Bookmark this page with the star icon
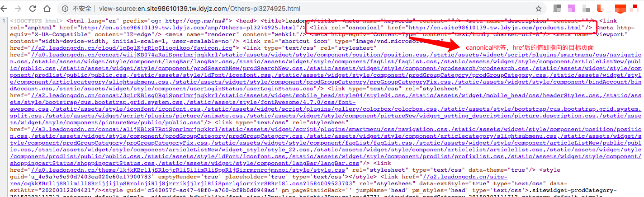The width and height of the screenshot is (644, 197). click(x=539, y=9)
